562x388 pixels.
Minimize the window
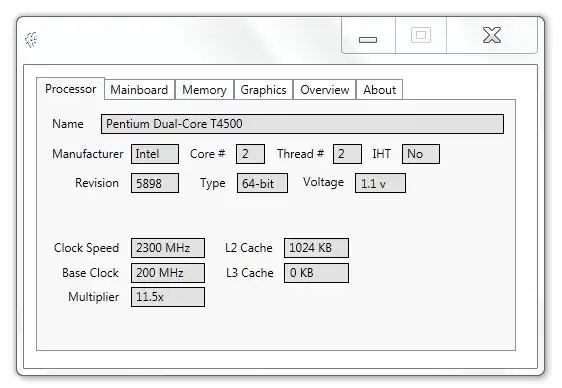click(368, 36)
